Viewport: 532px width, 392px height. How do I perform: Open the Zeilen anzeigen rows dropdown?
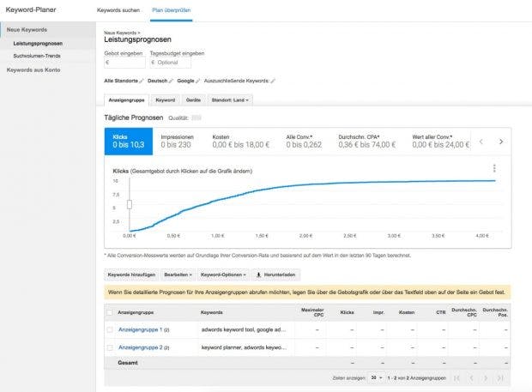tap(377, 377)
